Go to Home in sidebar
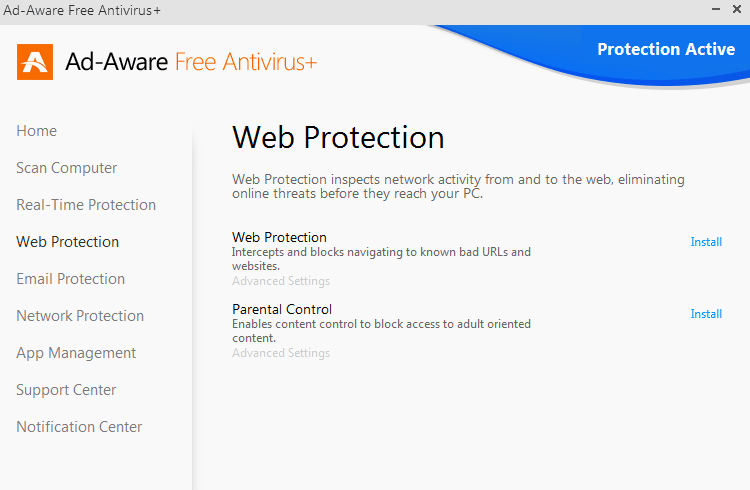This screenshot has width=750, height=490. pos(36,131)
